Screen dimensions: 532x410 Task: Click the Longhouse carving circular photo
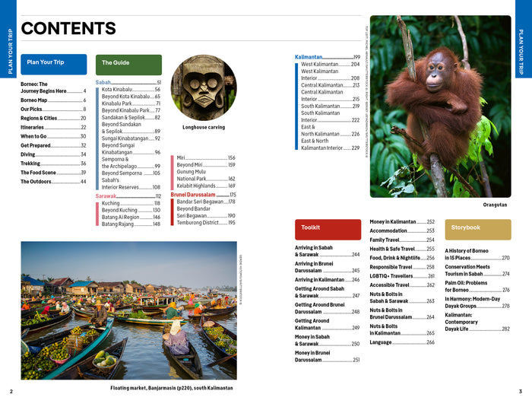point(204,87)
